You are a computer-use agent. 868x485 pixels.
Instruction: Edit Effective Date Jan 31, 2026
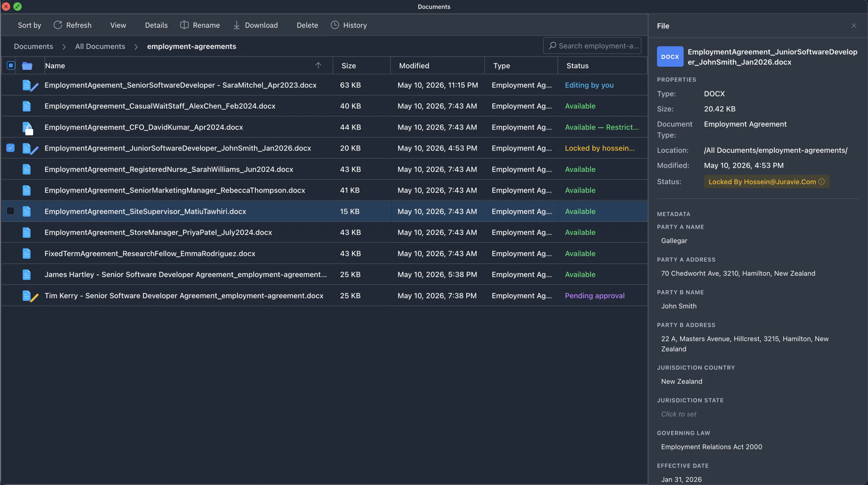pos(681,479)
